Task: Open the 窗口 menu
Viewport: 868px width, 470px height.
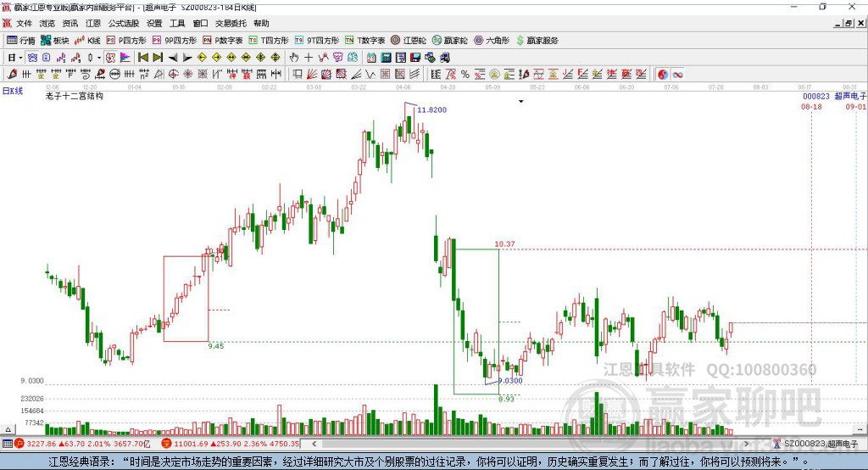Action: 200,23
